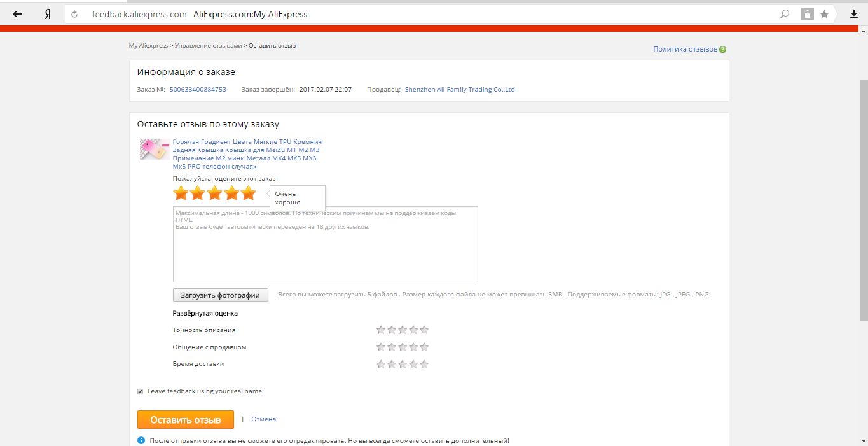Click the green help icon beside Политика отзывов

[723, 49]
